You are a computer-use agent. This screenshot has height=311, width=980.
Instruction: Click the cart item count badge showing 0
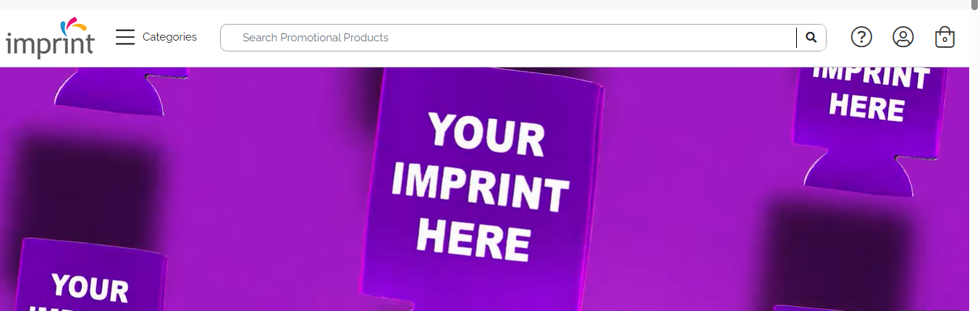pyautogui.click(x=945, y=41)
